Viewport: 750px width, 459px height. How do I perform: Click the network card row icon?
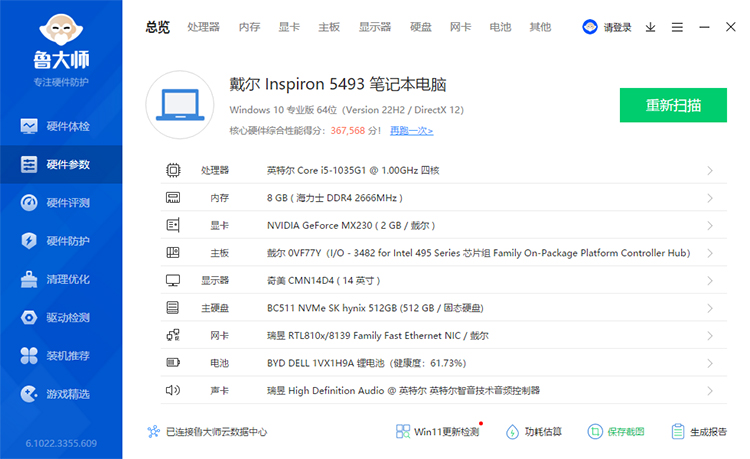(x=173, y=335)
